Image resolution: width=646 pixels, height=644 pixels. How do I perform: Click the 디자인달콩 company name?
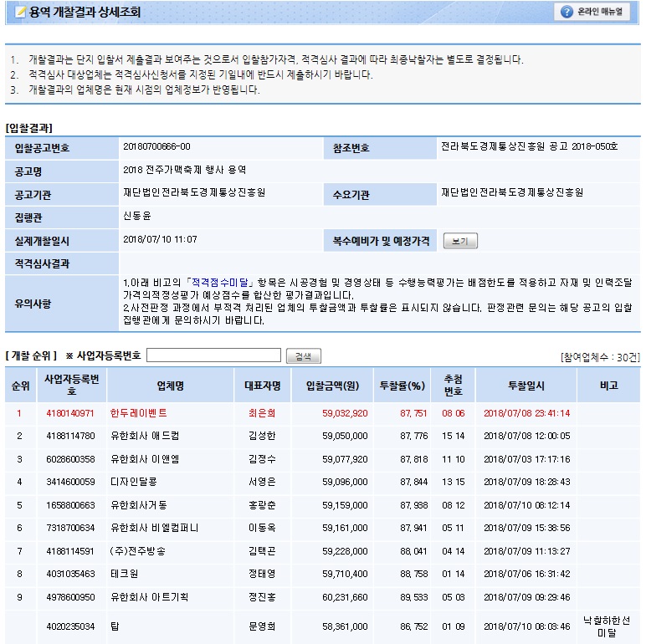point(136,482)
